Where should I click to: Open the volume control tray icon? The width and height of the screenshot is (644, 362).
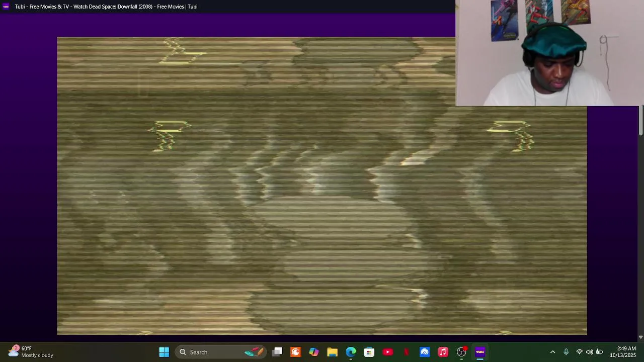point(589,352)
